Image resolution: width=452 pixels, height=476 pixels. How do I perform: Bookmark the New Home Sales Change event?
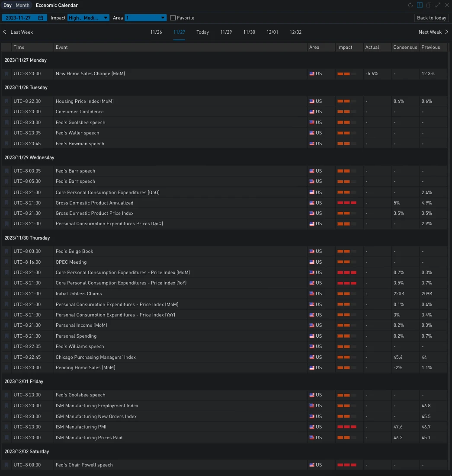(x=6, y=74)
